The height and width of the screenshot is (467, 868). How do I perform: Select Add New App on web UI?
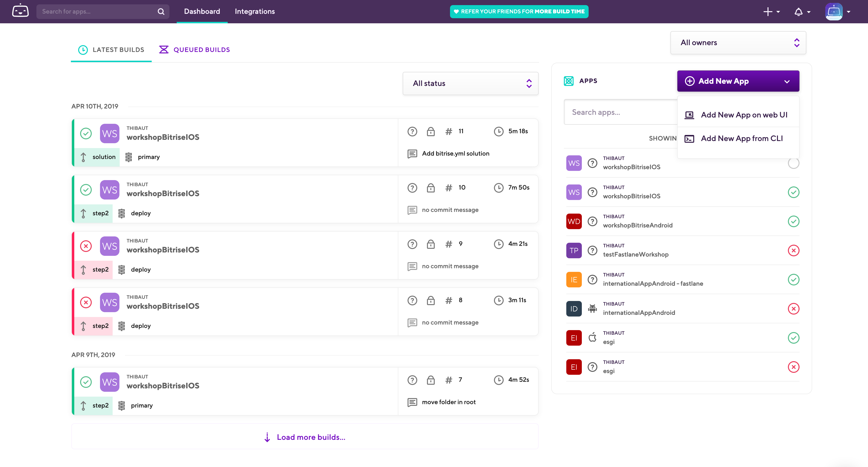[x=738, y=115]
